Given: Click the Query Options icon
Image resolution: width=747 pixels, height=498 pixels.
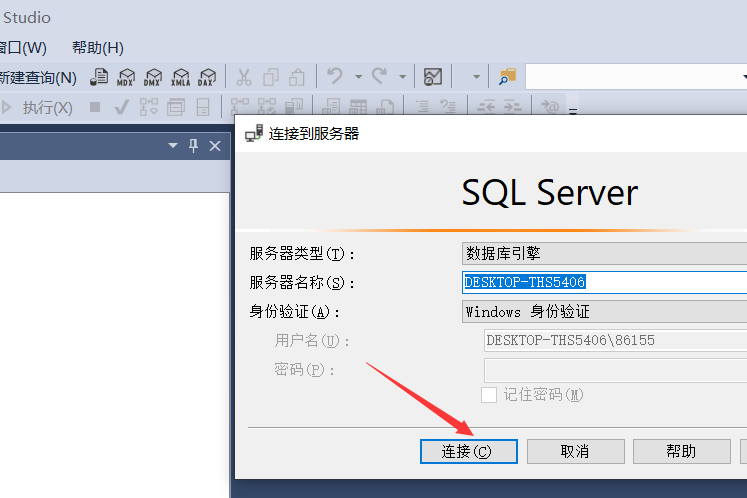Looking at the screenshot, I should (x=176, y=107).
